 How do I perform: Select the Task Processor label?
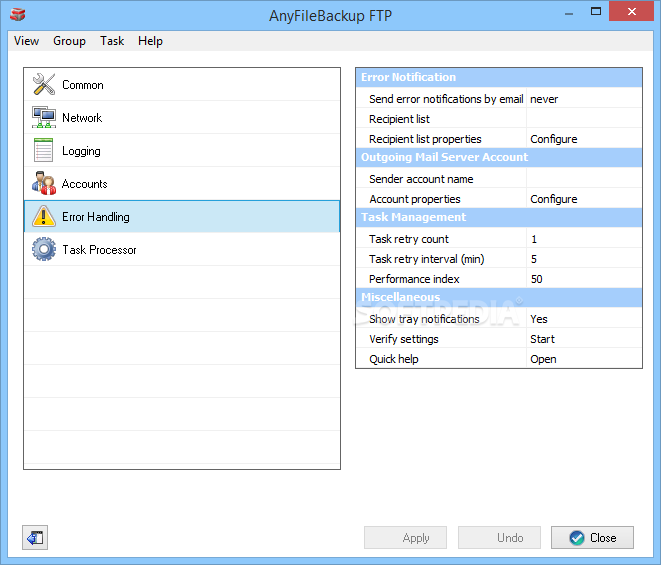click(x=99, y=250)
